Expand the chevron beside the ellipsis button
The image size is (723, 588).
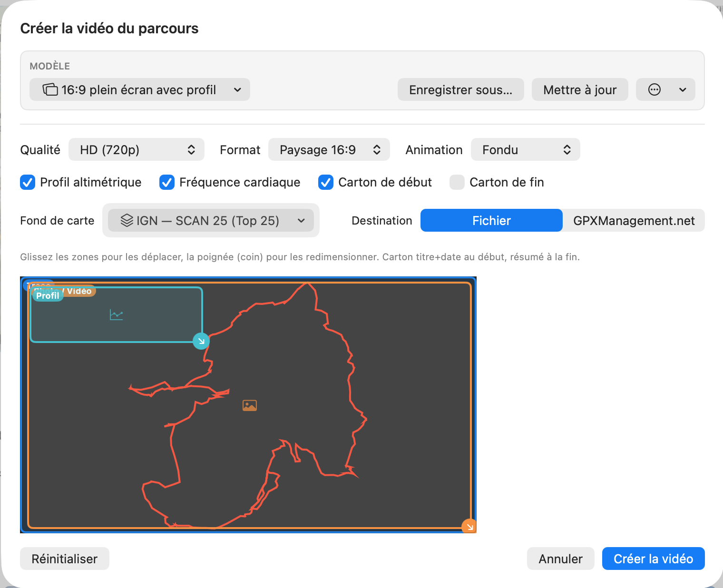pos(683,89)
